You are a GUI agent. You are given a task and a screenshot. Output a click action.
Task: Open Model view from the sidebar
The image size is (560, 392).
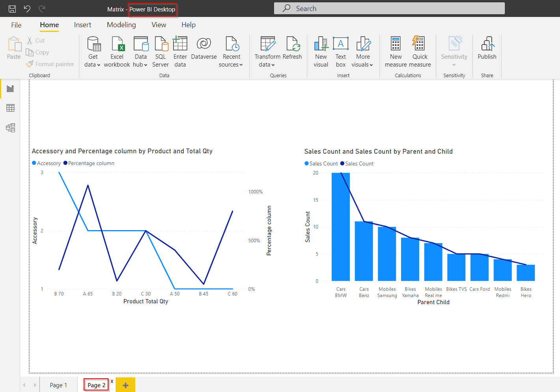(x=10, y=127)
